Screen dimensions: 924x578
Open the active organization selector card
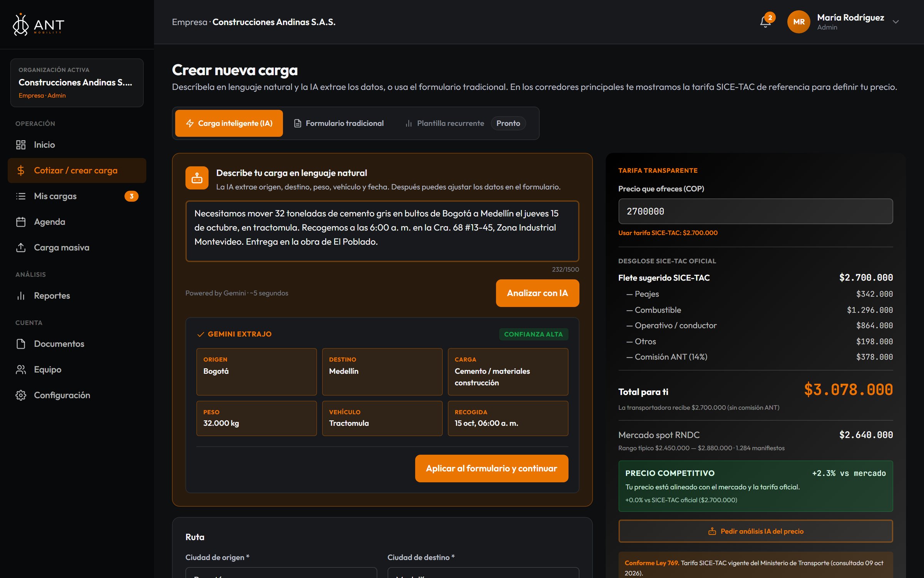[77, 82]
